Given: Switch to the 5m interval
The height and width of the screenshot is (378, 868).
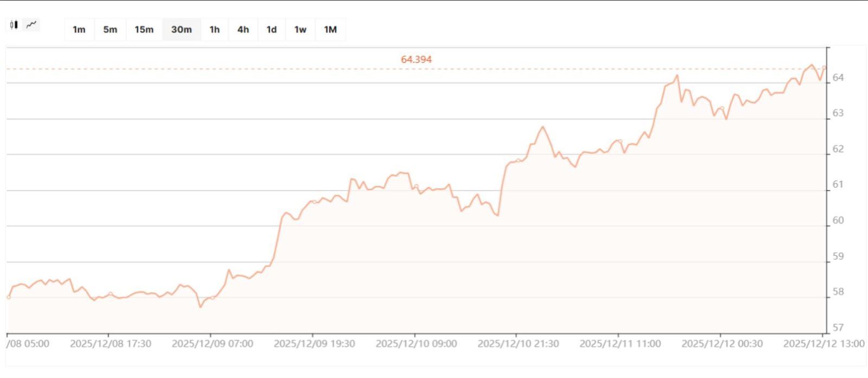Looking at the screenshot, I should (x=110, y=30).
